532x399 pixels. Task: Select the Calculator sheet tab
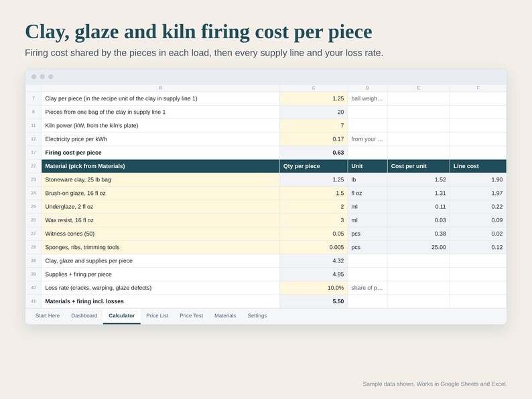(122, 315)
